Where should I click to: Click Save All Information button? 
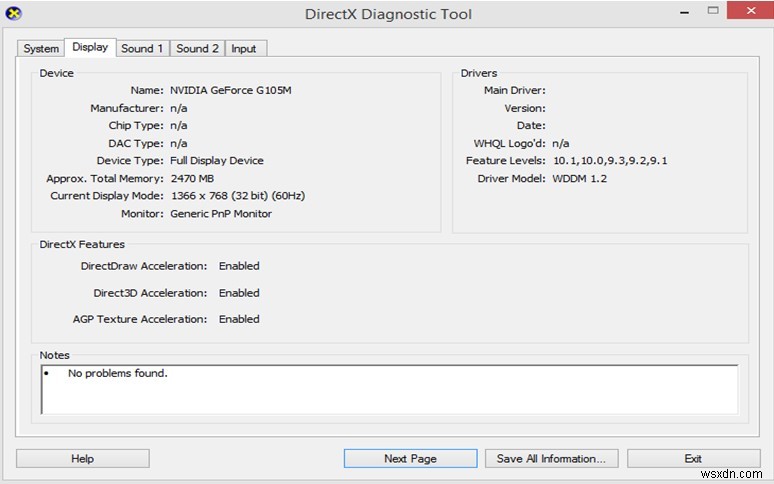tap(551, 458)
